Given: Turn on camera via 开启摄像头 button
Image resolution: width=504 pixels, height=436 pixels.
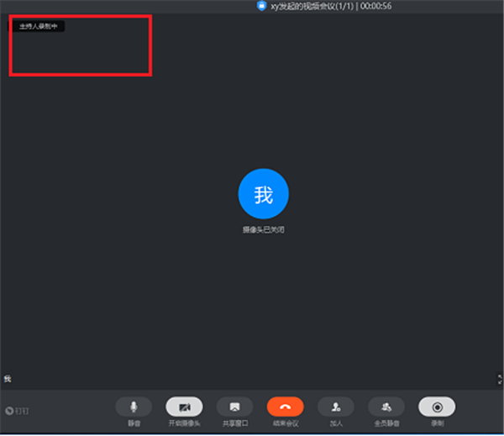Looking at the screenshot, I should (184, 407).
